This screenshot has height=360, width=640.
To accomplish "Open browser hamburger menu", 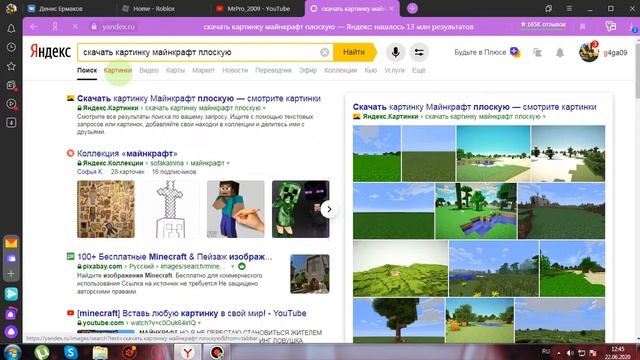I will pos(569,8).
